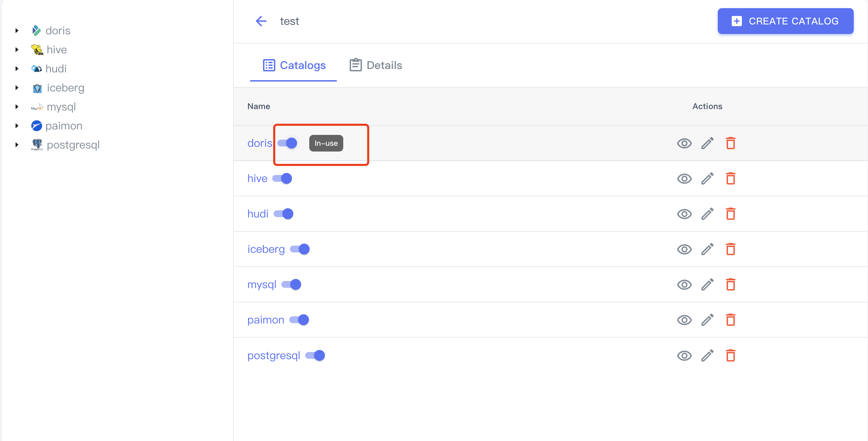Disable the iceberg catalog switch
The image size is (868, 441).
tap(300, 249)
